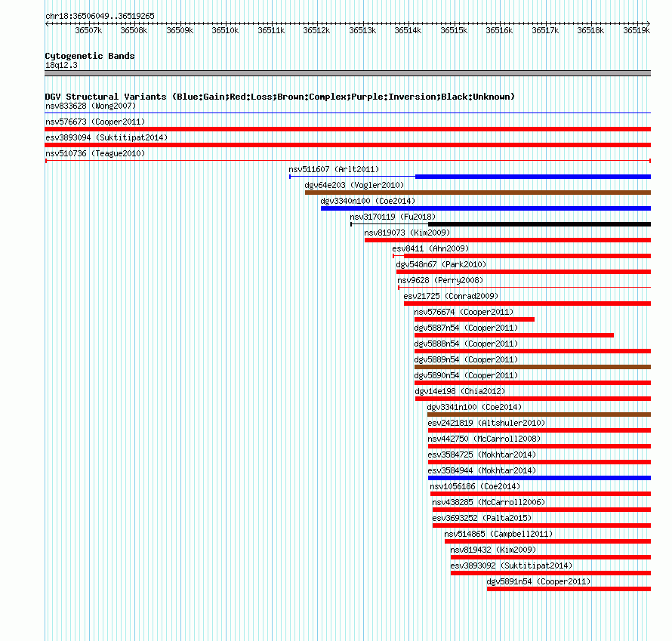Click the dgv5887n54 (Cooper2011) label
This screenshot has width=672, height=641.
[x=467, y=328]
